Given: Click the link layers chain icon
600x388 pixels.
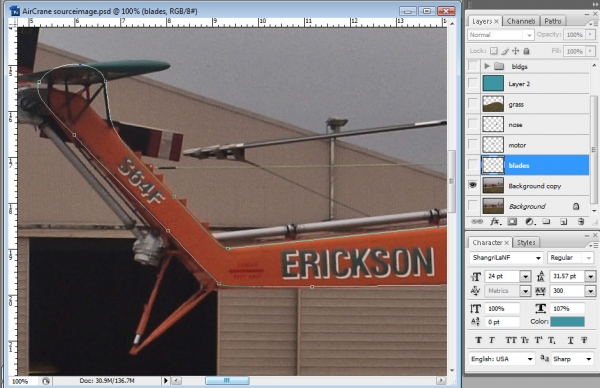Looking at the screenshot, I should click(476, 222).
